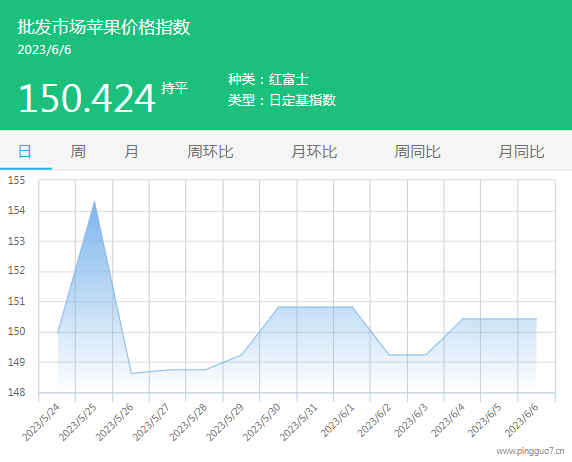Select the 日 (daily) tab
Viewport: 572px width, 462px height.
pyautogui.click(x=25, y=151)
